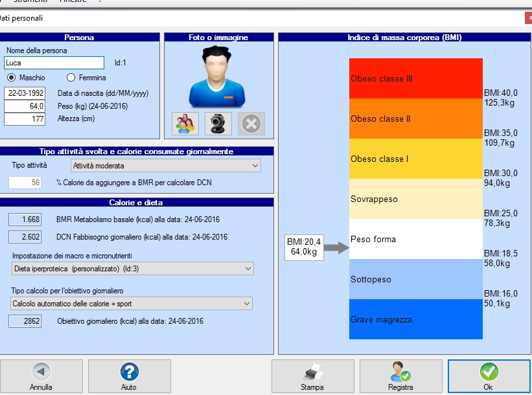Screen dimensions: 532x395
Task: Expand the Tipo attività dropdown
Action: 167,166
